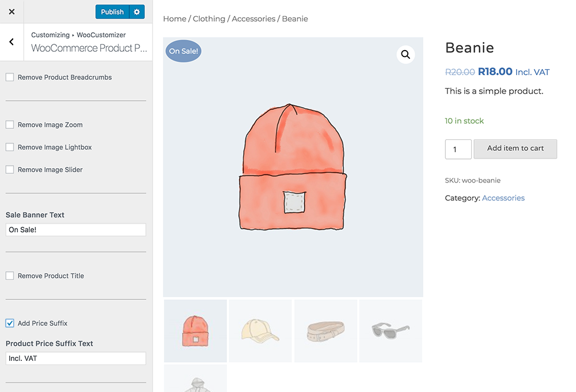
Task: Select the beanie gallery thumbnail
Action: pyautogui.click(x=195, y=331)
